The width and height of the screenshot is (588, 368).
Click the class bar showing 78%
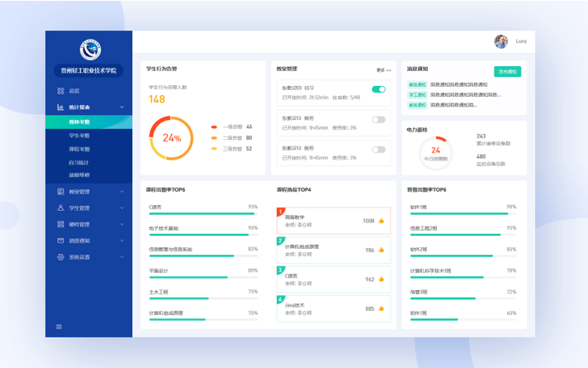[x=463, y=277]
